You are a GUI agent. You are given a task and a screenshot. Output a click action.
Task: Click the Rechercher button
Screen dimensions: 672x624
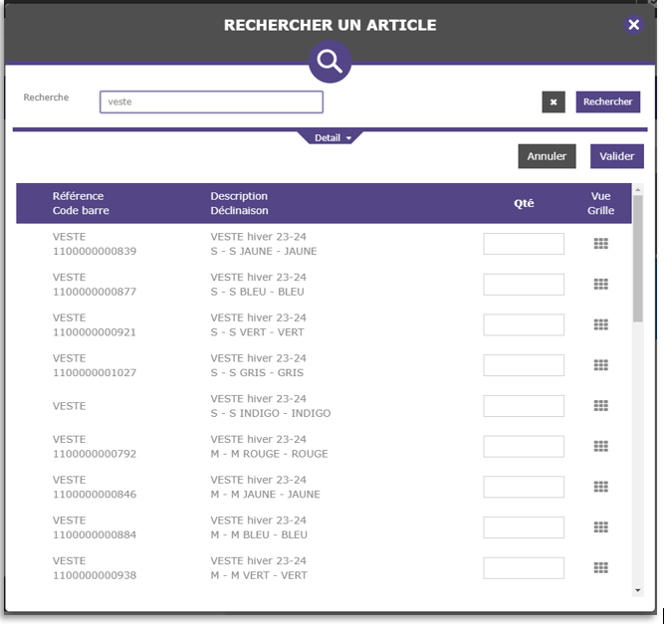click(607, 102)
